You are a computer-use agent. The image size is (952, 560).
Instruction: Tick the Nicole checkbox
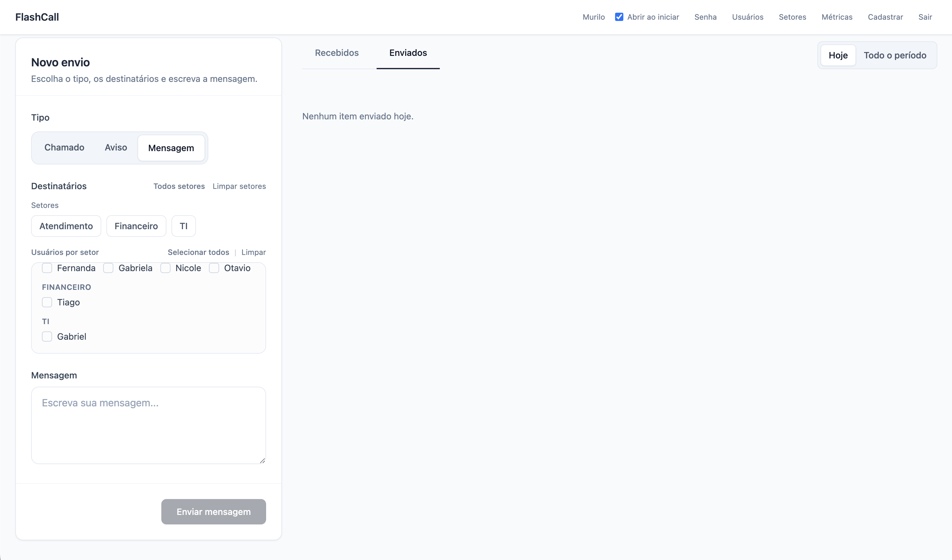click(165, 268)
